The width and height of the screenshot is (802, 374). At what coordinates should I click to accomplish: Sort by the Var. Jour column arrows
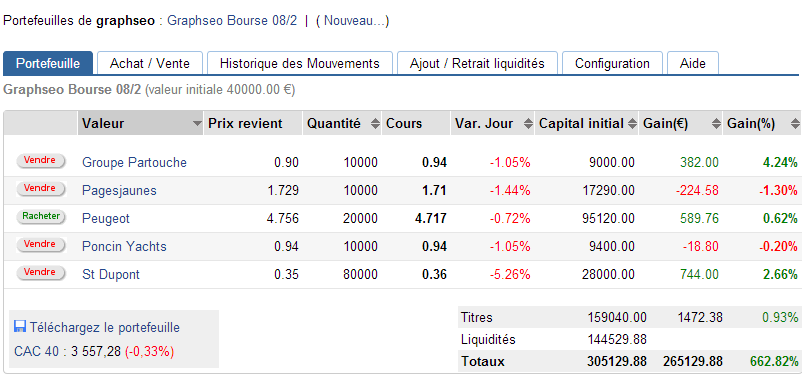tap(529, 124)
